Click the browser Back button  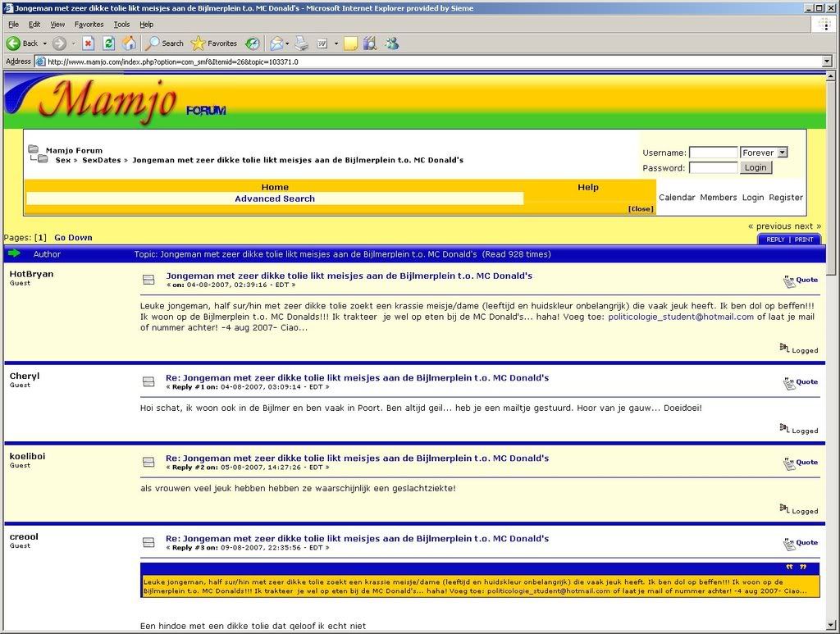22,43
